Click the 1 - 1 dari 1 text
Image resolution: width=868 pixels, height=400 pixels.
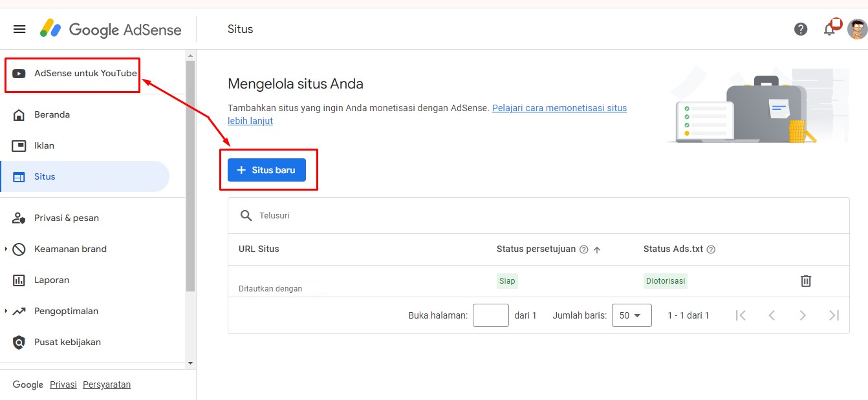point(688,315)
